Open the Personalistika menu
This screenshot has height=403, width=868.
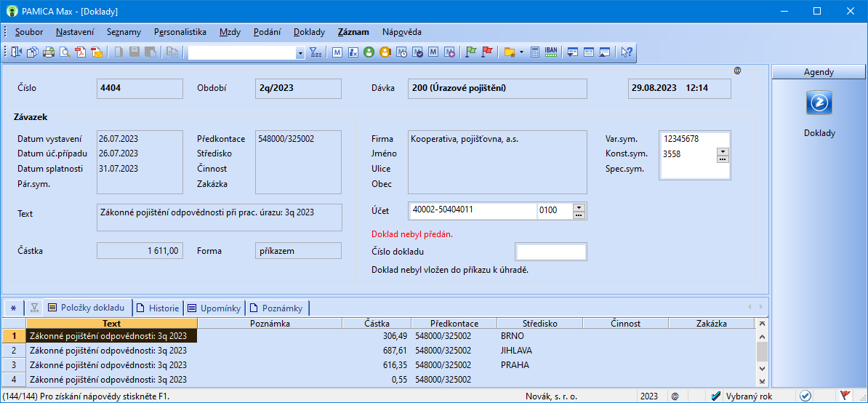click(x=180, y=31)
